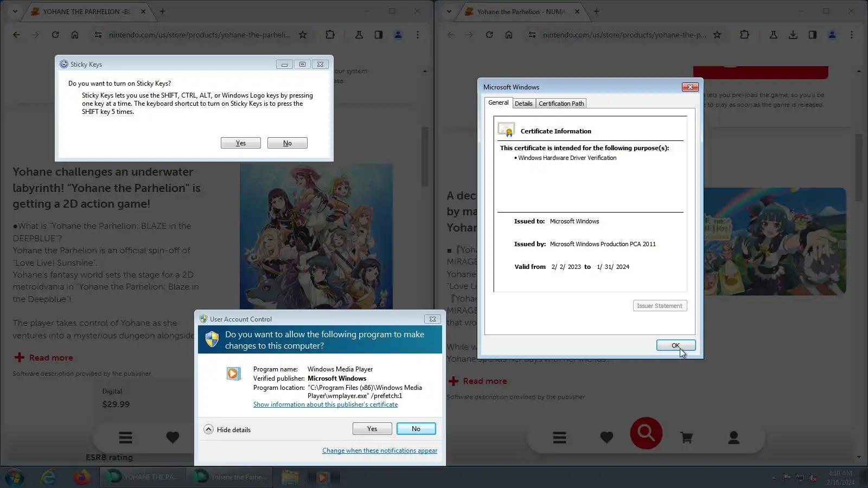Click No in the Sticky Keys dialog
This screenshot has height=488, width=868.
[288, 143]
